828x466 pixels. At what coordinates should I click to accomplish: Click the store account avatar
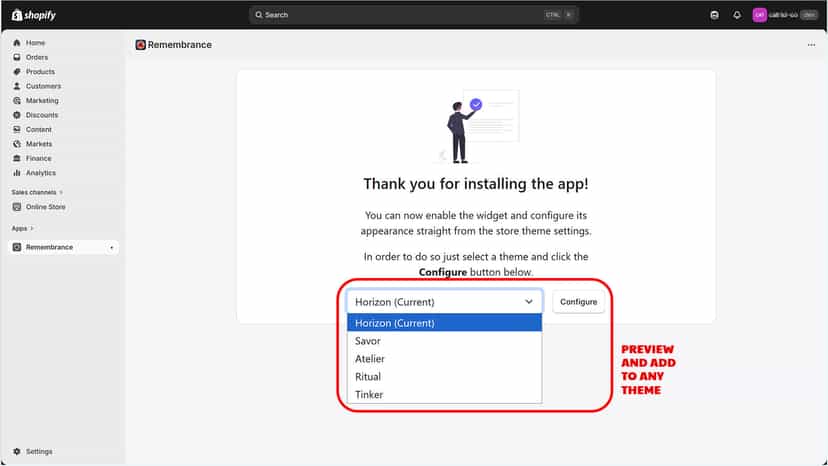[x=759, y=15]
